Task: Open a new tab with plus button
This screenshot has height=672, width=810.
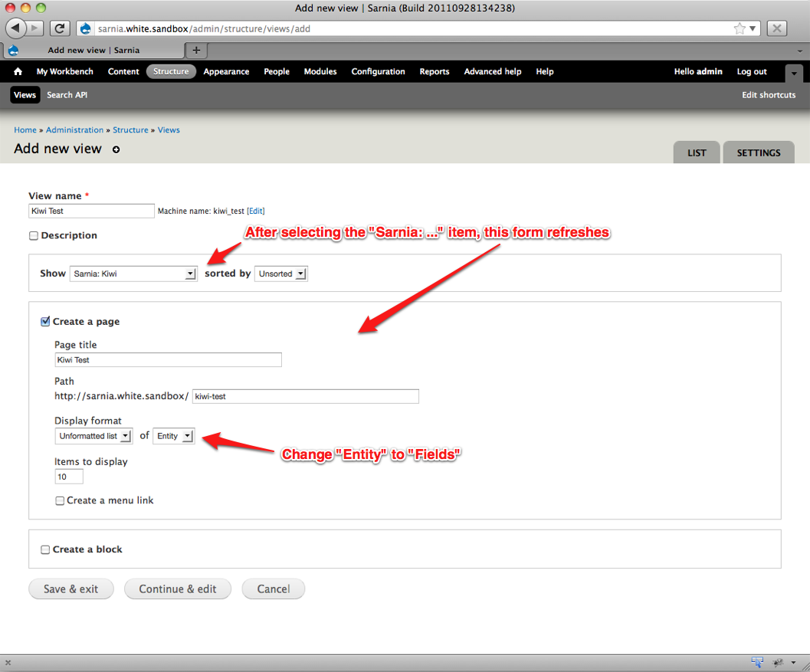Action: point(196,50)
